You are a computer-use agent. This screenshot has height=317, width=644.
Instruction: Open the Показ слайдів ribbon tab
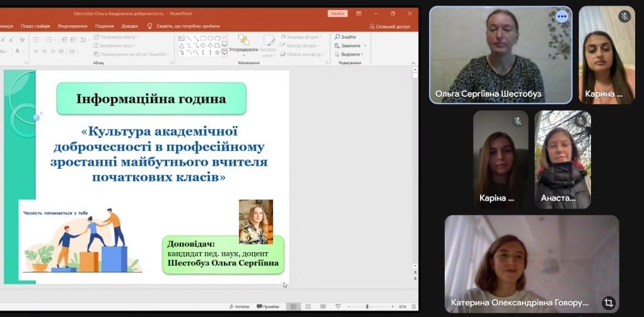pyautogui.click(x=35, y=26)
